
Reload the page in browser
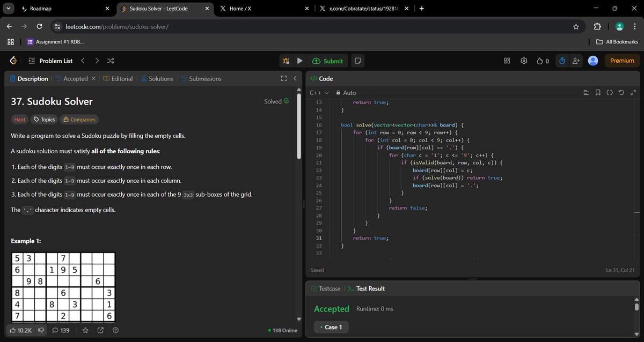click(x=39, y=26)
